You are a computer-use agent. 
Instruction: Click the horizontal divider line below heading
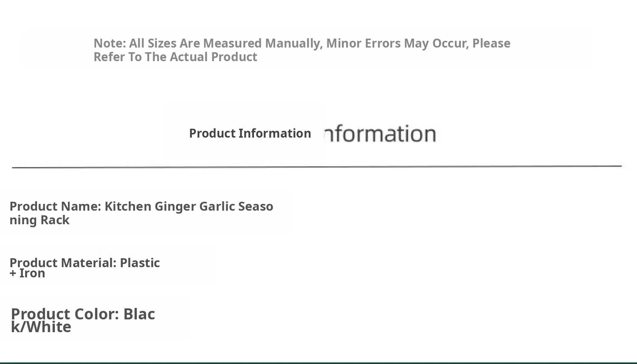[x=317, y=167]
